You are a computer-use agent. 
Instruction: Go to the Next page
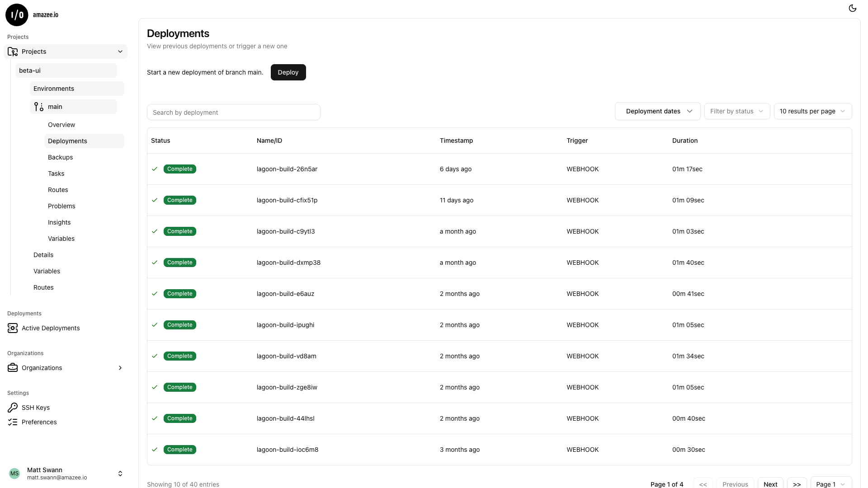pos(770,484)
